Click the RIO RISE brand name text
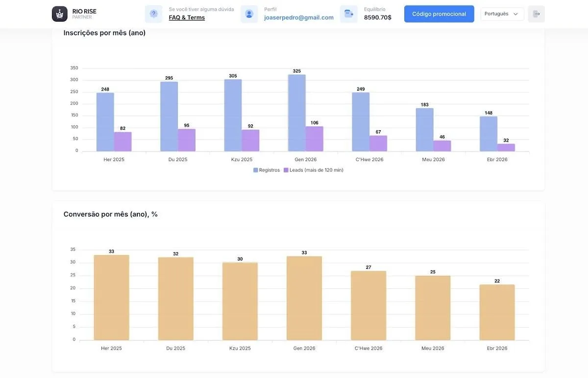This screenshot has width=588, height=378. 84,11
